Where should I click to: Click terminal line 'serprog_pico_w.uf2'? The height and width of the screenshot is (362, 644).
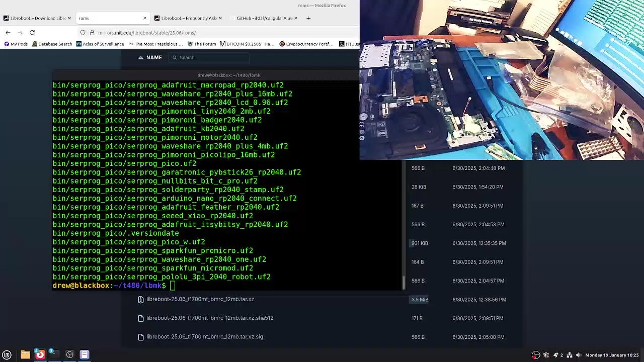coord(129,242)
